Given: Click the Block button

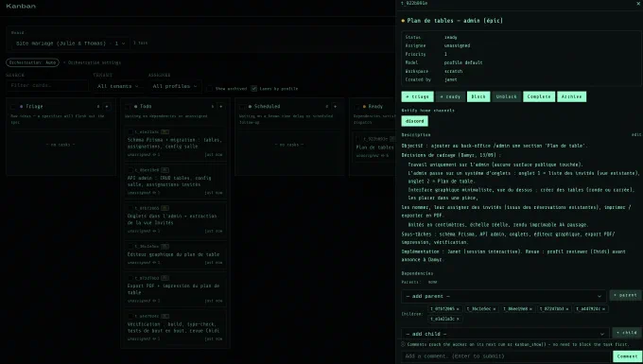Looking at the screenshot, I should click(478, 96).
